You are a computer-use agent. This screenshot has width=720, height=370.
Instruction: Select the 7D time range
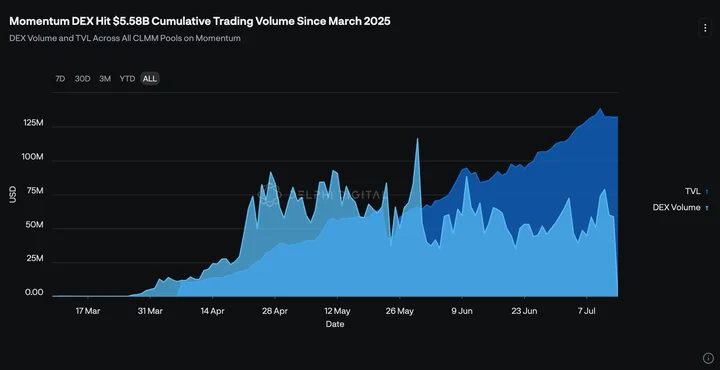tap(60, 78)
